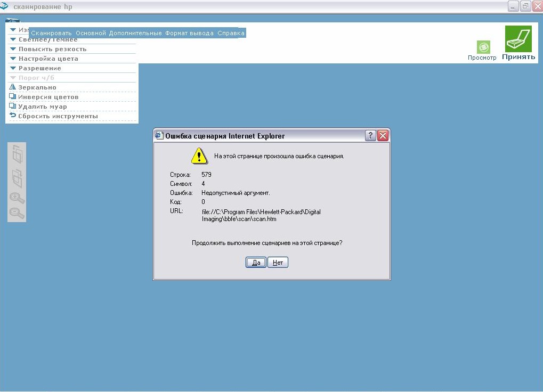
Task: Click the green Принять scanner icon
Action: 518,39
